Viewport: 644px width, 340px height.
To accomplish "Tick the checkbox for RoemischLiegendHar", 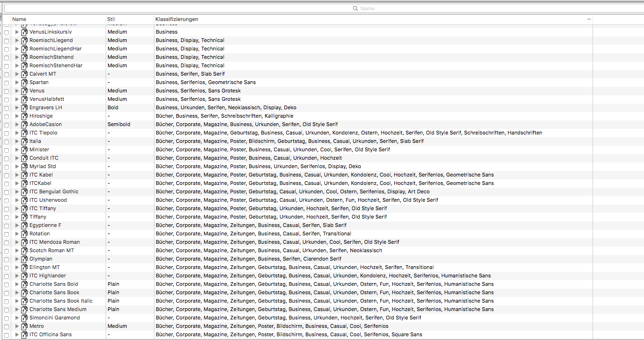I will click(x=7, y=49).
